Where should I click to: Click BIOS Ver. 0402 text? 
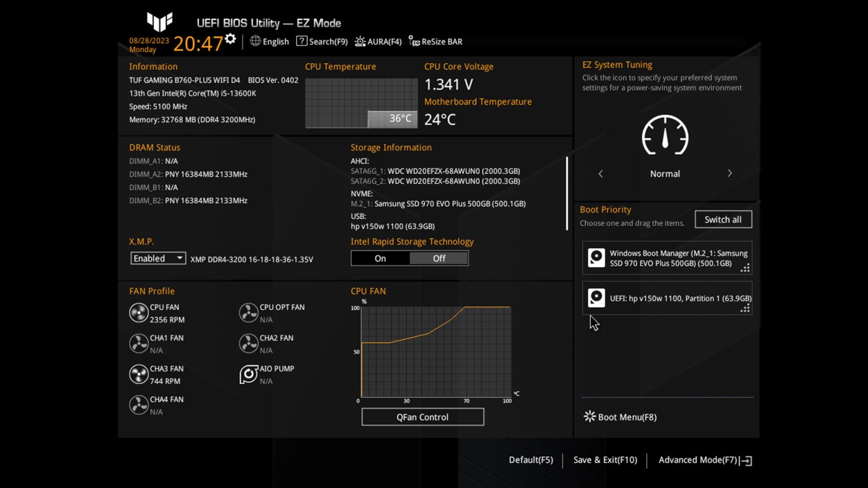(x=273, y=80)
